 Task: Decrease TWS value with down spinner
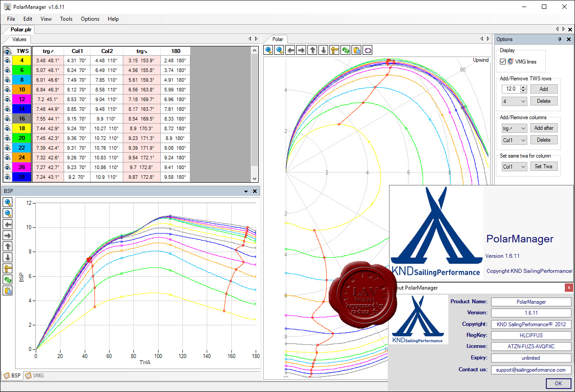[523, 90]
